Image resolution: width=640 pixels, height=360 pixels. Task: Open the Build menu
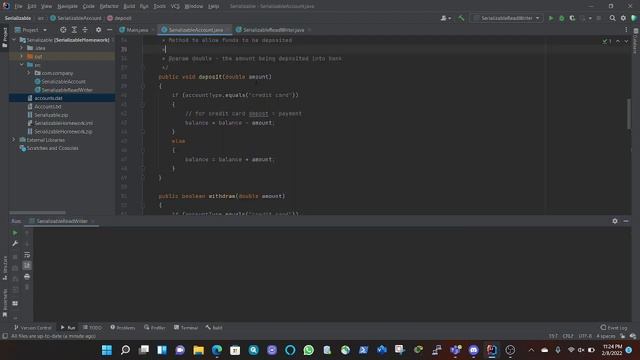click(x=129, y=6)
